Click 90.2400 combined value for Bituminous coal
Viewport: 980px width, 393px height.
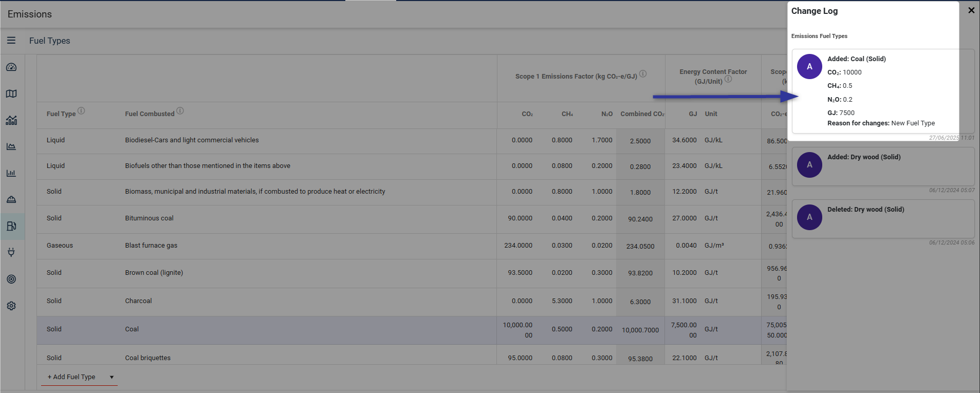(x=640, y=219)
